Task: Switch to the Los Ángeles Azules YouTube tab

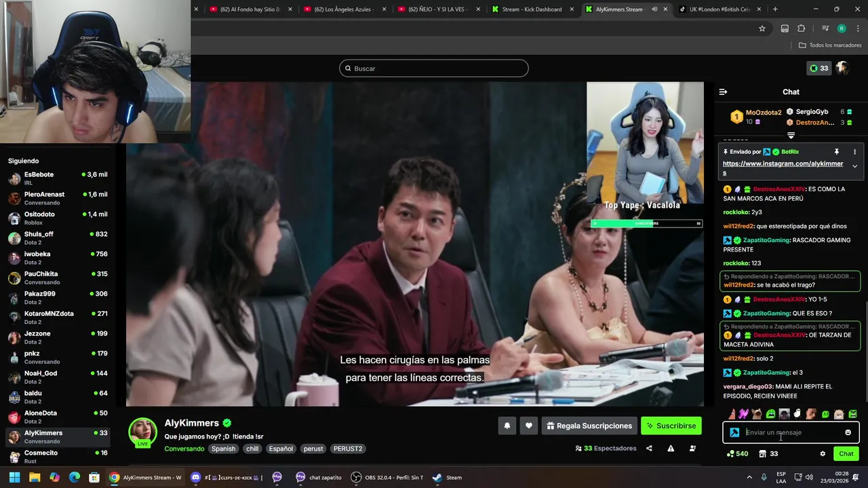Action: [x=346, y=9]
